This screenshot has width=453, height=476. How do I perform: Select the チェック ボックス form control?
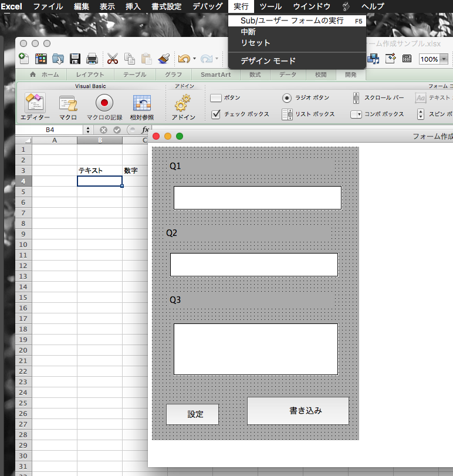[216, 114]
